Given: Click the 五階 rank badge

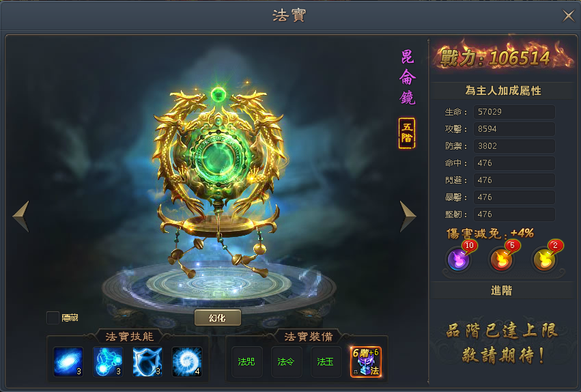Looking at the screenshot, I should pos(407,133).
